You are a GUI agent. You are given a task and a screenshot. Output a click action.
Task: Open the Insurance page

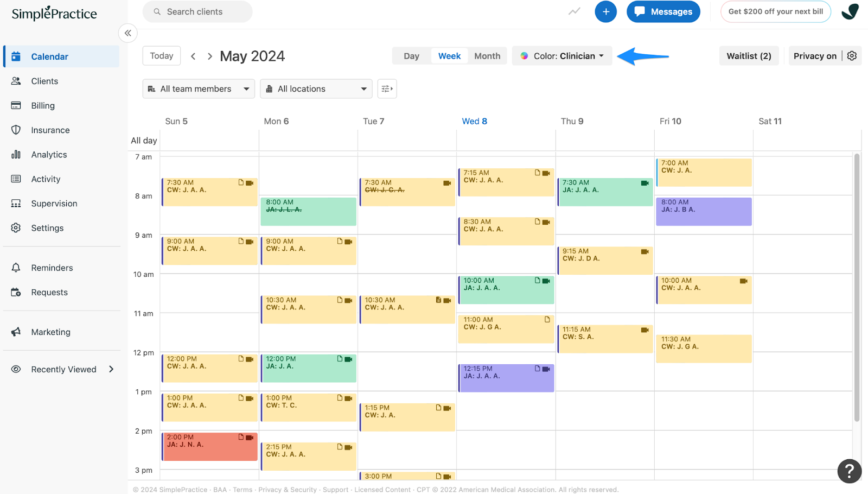[50, 130]
